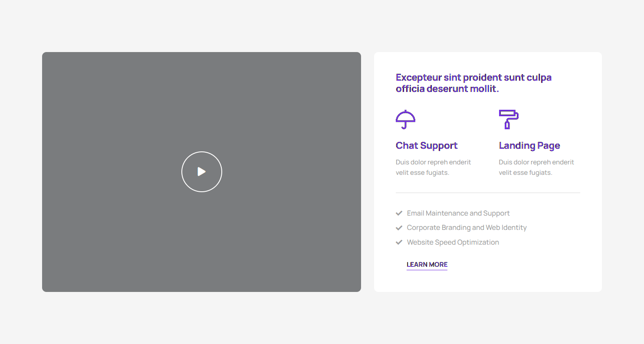Image resolution: width=644 pixels, height=344 pixels.
Task: Click "Duis dolor repreh enderit" under Landing Page
Action: pyautogui.click(x=536, y=162)
